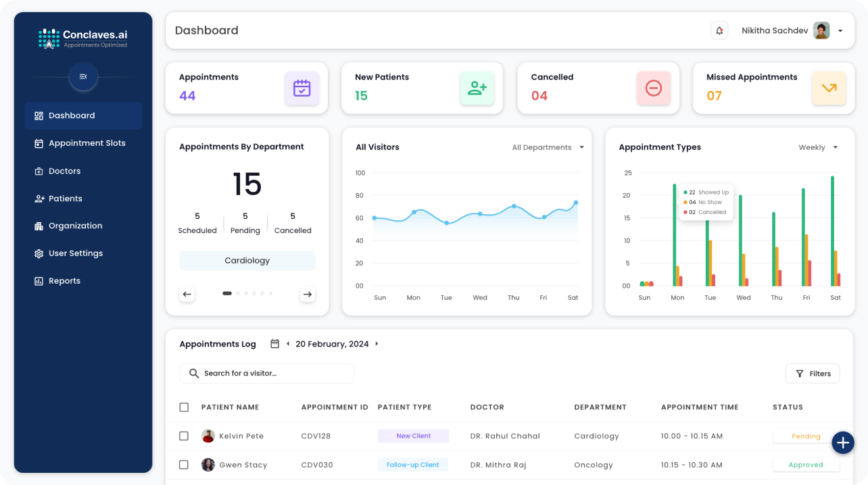Click the Missed Appointments arrow icon
868x485 pixels.
click(829, 88)
